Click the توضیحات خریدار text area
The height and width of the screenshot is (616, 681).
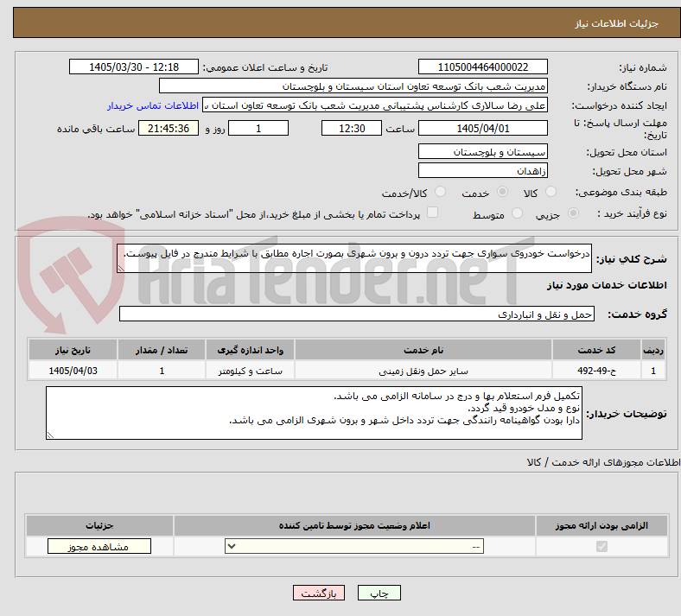[314, 413]
